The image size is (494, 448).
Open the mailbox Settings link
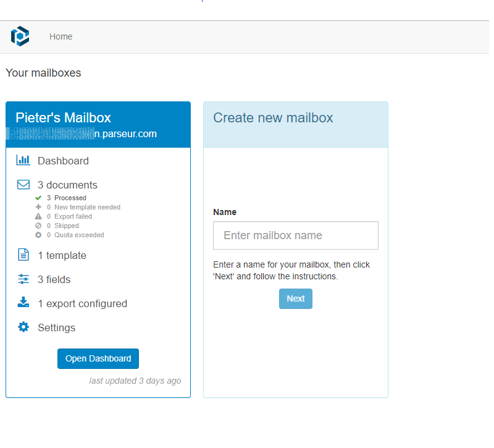pos(56,328)
